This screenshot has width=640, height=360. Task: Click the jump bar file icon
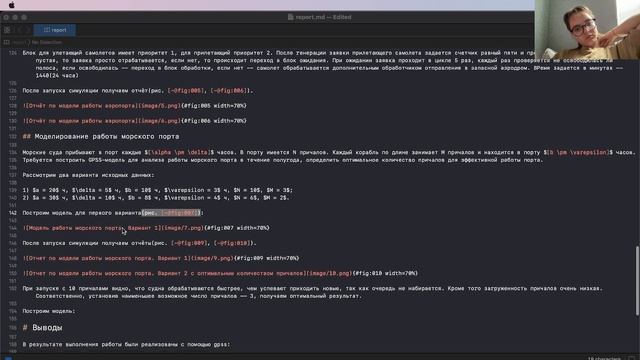[6, 42]
